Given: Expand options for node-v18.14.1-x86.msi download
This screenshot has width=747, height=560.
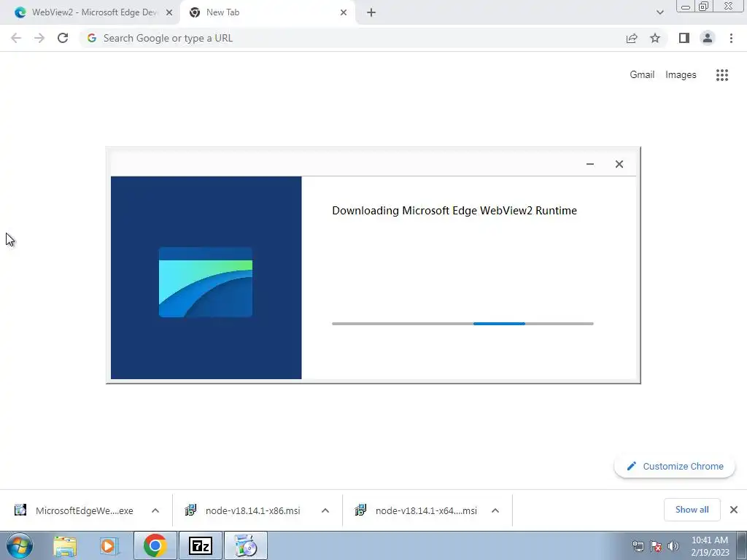Looking at the screenshot, I should [x=325, y=510].
